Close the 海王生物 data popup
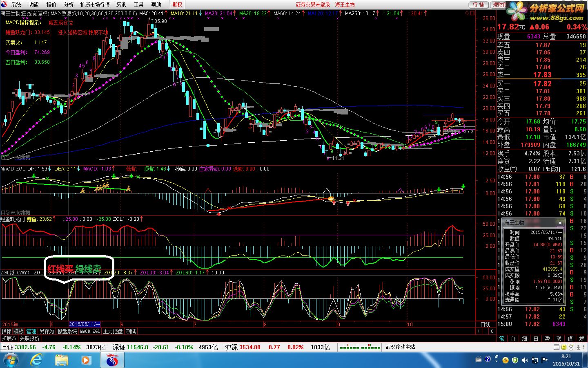Viewport: 588px width, 368px height. 560,223
